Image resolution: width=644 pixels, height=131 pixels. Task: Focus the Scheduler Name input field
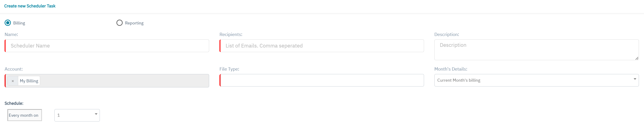(x=107, y=46)
